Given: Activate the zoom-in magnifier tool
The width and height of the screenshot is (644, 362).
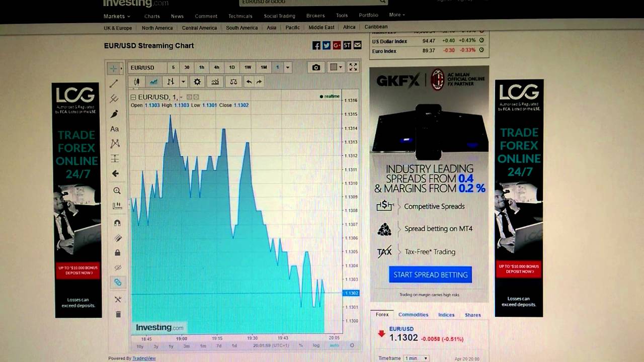Looking at the screenshot, I should coord(117,191).
